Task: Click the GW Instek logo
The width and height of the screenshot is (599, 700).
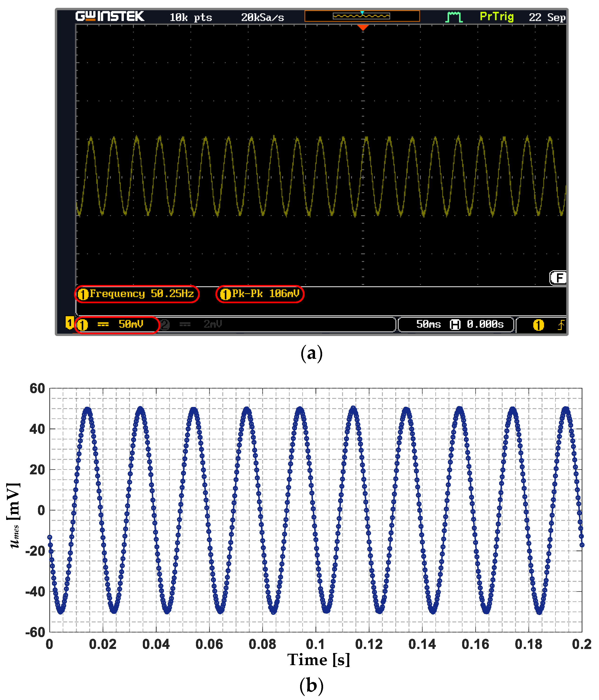Action: (x=110, y=16)
